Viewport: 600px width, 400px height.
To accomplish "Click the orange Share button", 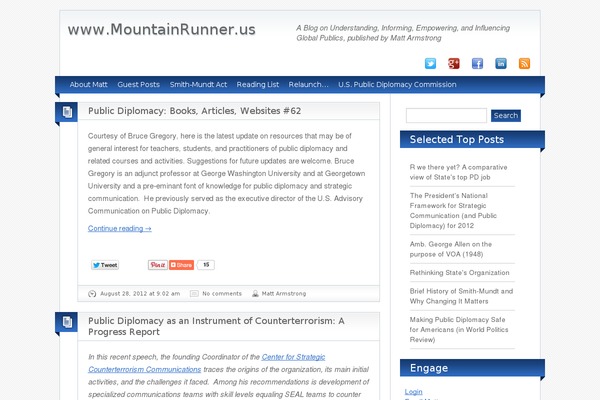I will [181, 265].
